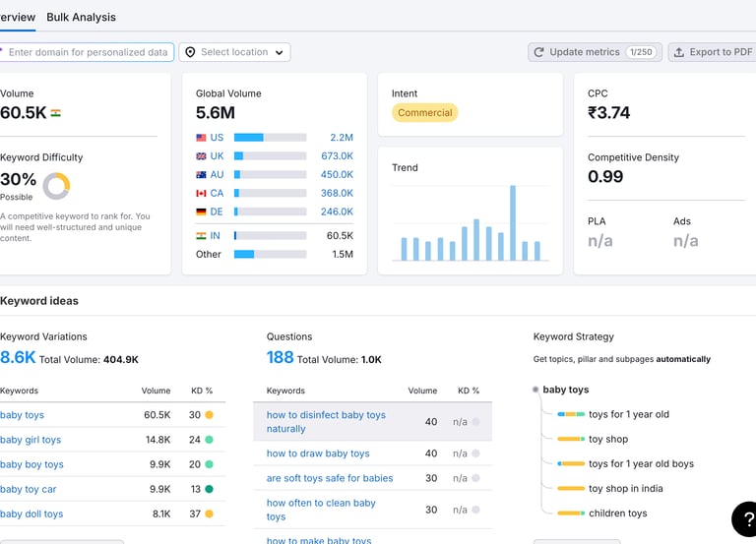Open the 188 questions count
The height and width of the screenshot is (544, 756).
click(281, 357)
